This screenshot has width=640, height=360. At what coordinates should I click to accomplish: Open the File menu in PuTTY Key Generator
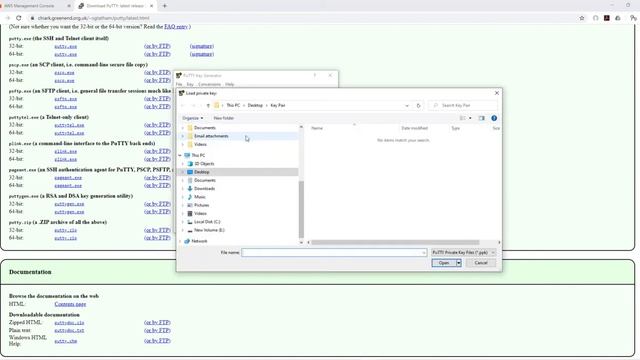pyautogui.click(x=179, y=84)
